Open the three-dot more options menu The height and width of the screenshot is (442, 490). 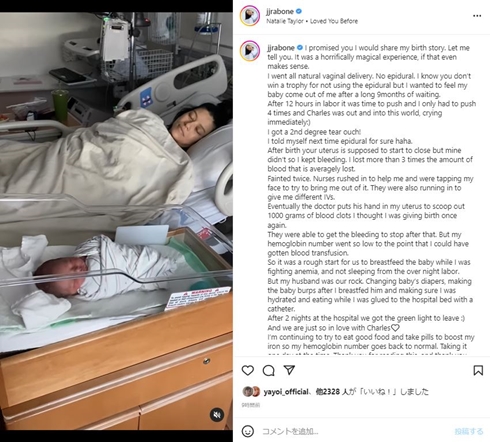477,16
